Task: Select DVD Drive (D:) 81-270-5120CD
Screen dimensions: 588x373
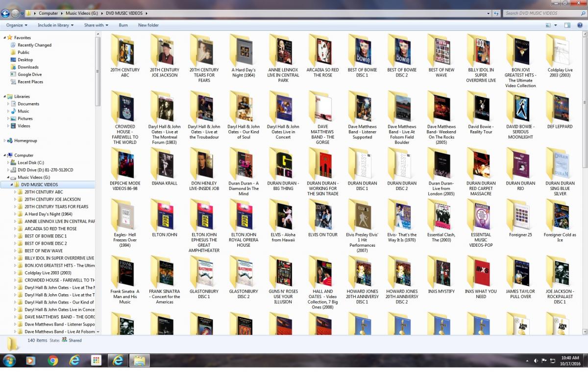Action: coord(45,170)
